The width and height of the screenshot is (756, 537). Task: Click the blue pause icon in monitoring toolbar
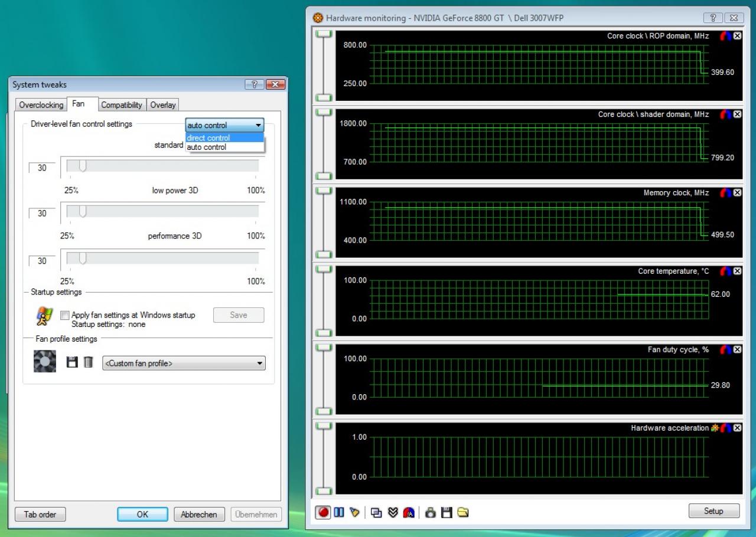(339, 512)
